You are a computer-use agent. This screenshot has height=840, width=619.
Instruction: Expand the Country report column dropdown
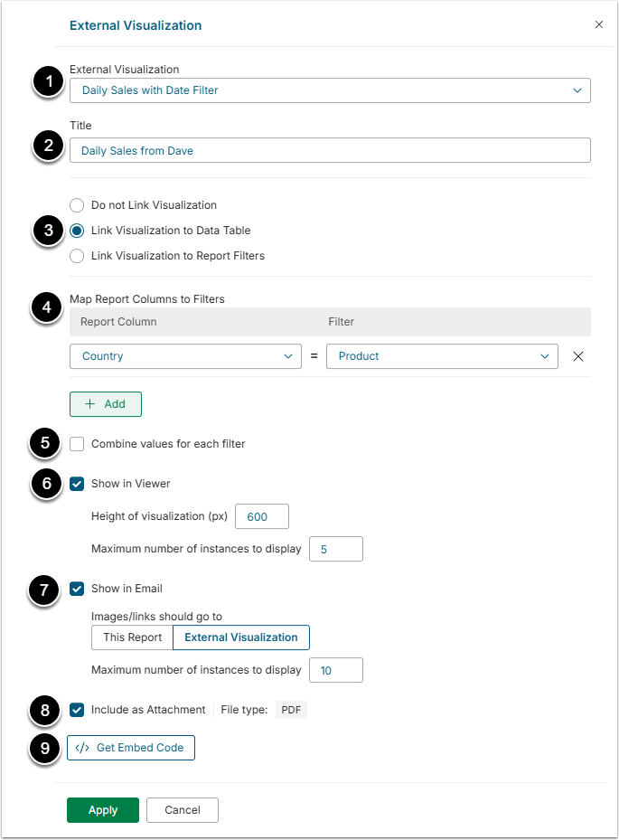pos(185,356)
